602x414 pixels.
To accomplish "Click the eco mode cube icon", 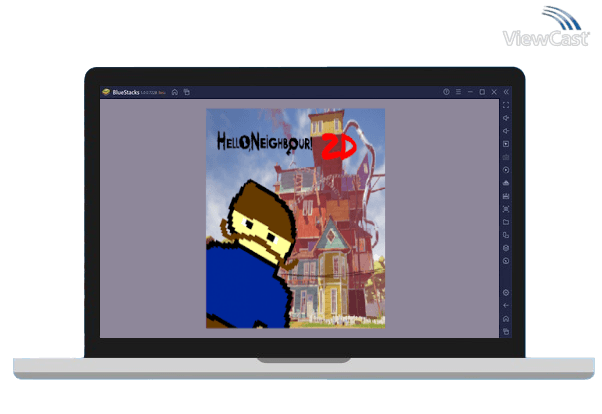I will point(506,248).
